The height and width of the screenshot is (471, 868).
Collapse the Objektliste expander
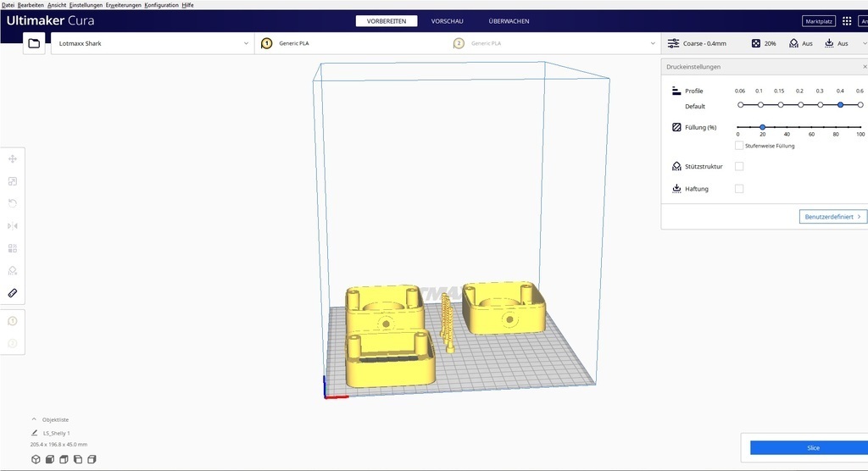click(34, 419)
